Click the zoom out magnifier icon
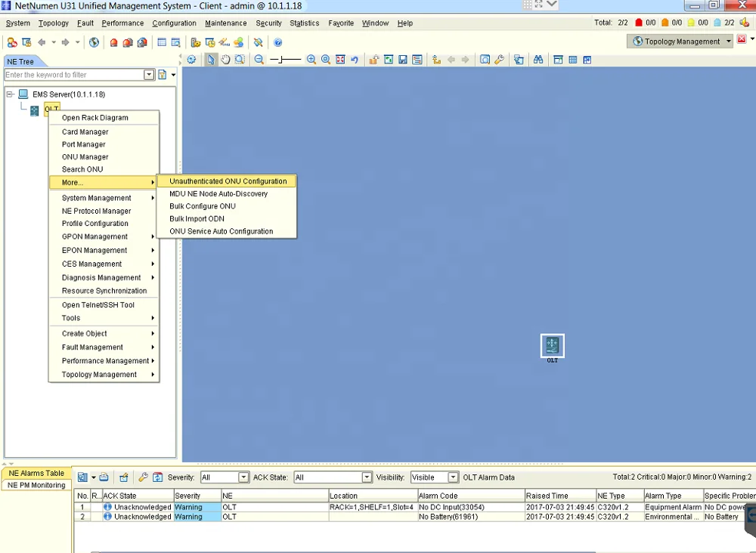Image resolution: width=756 pixels, height=553 pixels. (x=259, y=60)
